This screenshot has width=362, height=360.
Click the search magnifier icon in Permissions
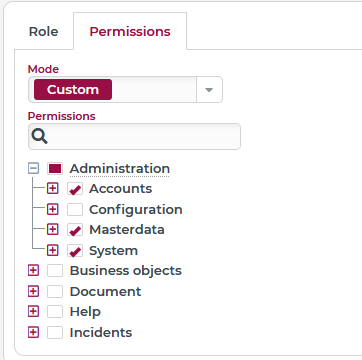click(x=40, y=137)
